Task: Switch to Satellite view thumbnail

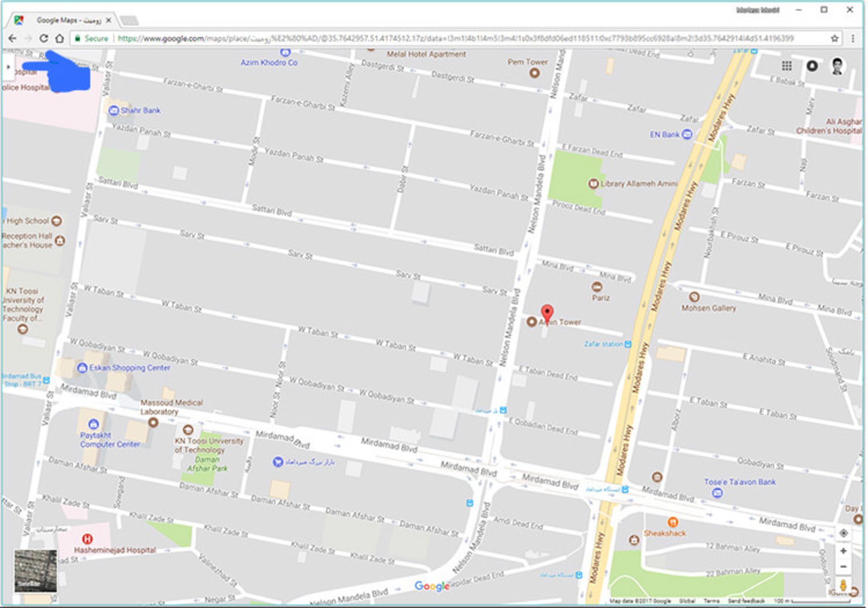Action: pos(36,570)
